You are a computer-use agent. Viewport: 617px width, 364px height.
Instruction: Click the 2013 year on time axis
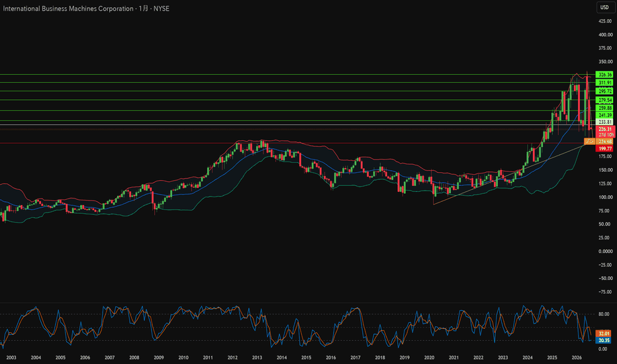click(x=257, y=357)
